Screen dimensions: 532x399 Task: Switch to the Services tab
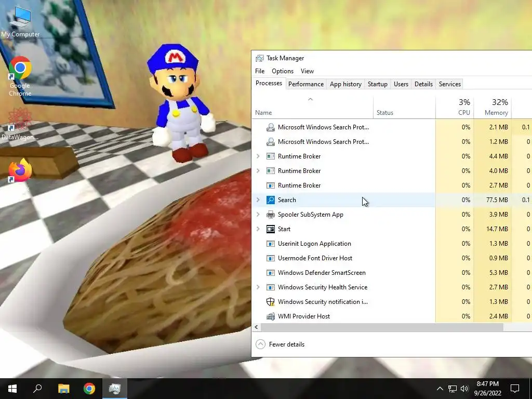pos(449,84)
